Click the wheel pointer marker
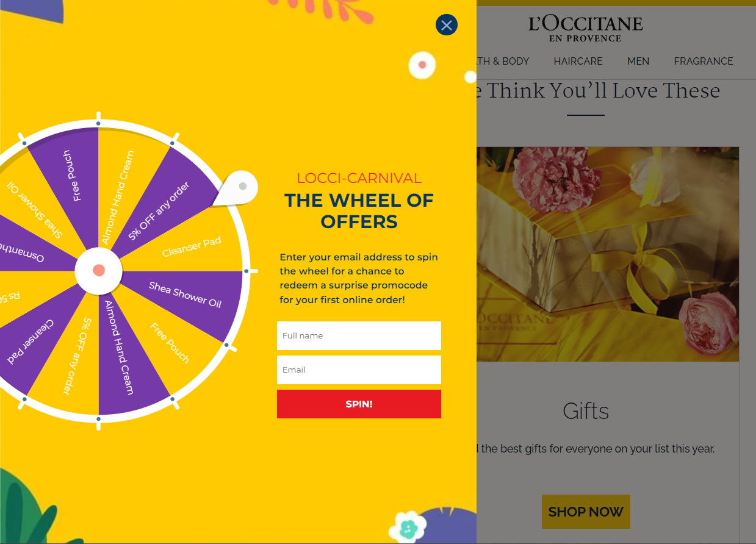Image resolution: width=756 pixels, height=544 pixels. pyautogui.click(x=242, y=187)
